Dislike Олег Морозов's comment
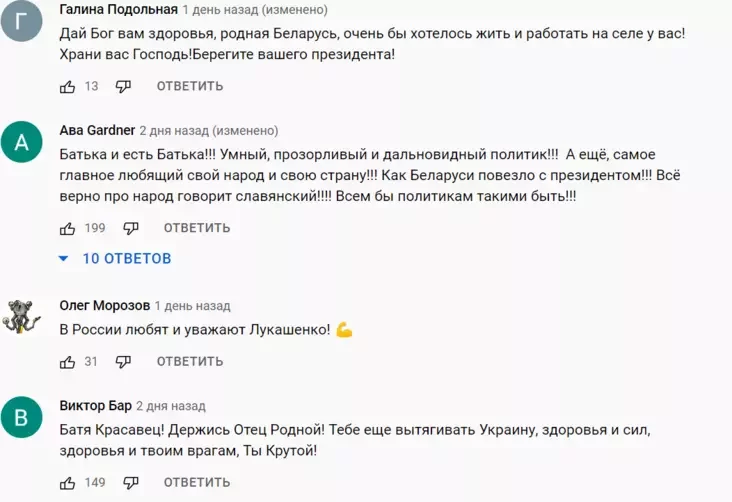 pos(124,361)
